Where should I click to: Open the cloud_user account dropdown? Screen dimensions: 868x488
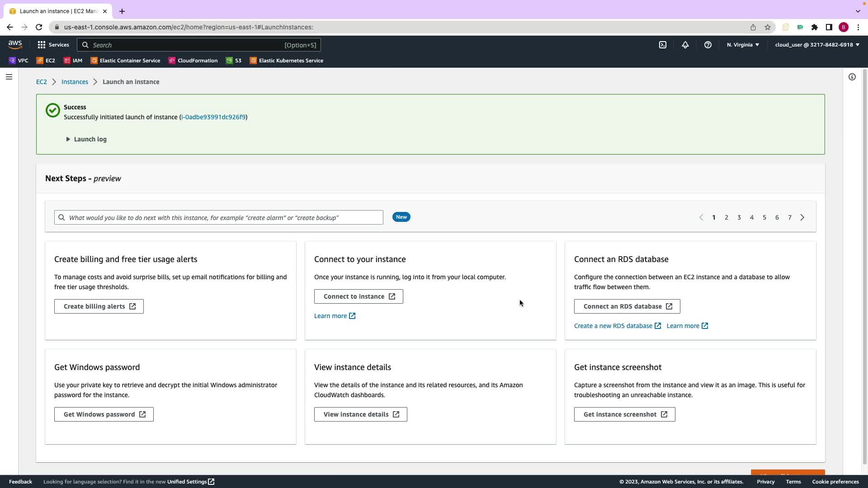click(x=817, y=45)
